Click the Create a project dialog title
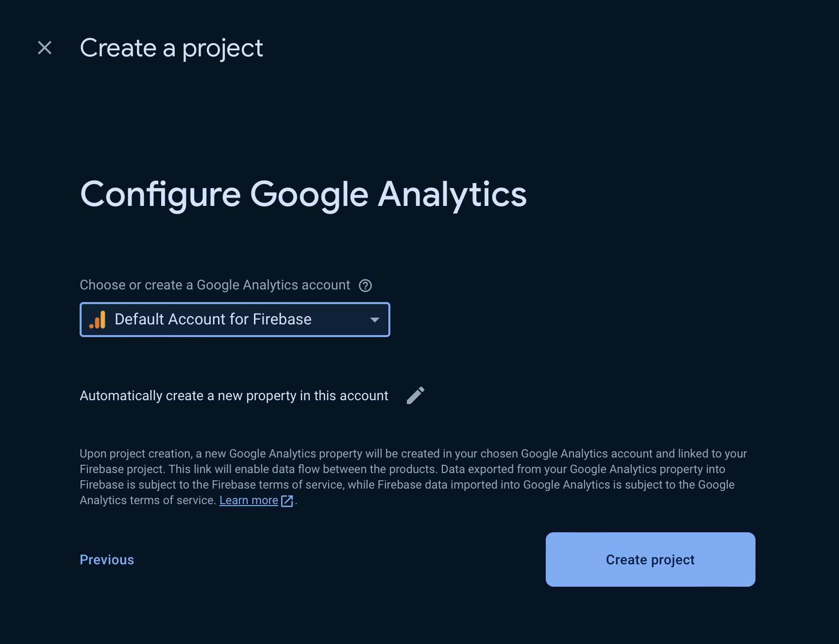Screen dimensions: 839x644 (x=171, y=47)
